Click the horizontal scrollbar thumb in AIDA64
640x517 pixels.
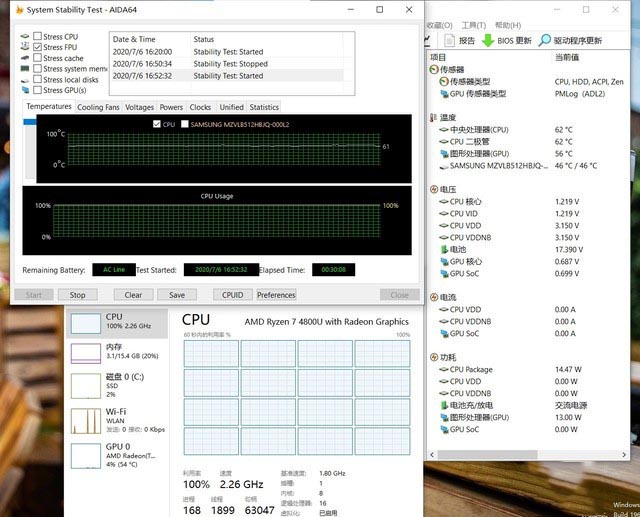point(488,455)
